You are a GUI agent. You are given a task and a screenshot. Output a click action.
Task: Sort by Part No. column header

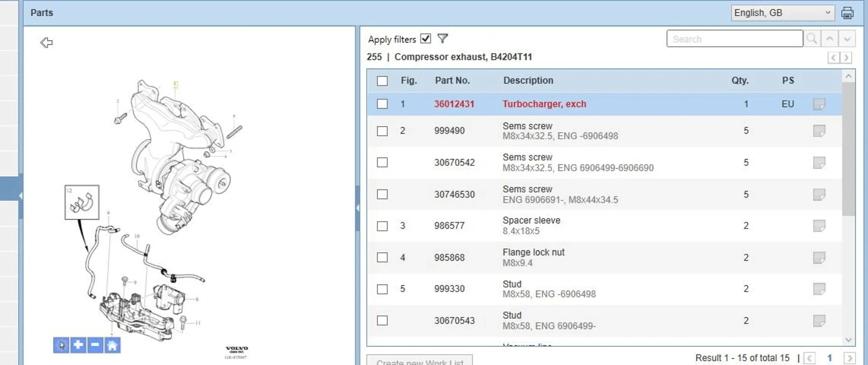click(x=452, y=81)
